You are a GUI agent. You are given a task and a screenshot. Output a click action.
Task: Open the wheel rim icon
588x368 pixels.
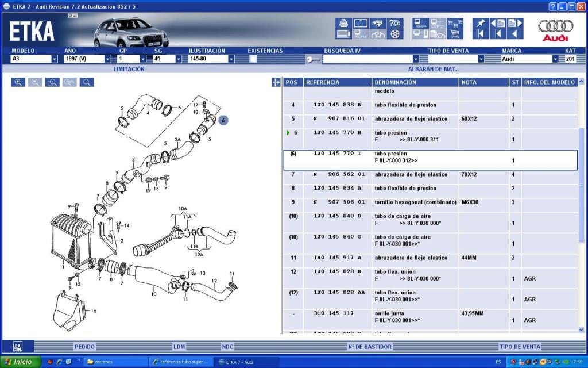pos(395,34)
